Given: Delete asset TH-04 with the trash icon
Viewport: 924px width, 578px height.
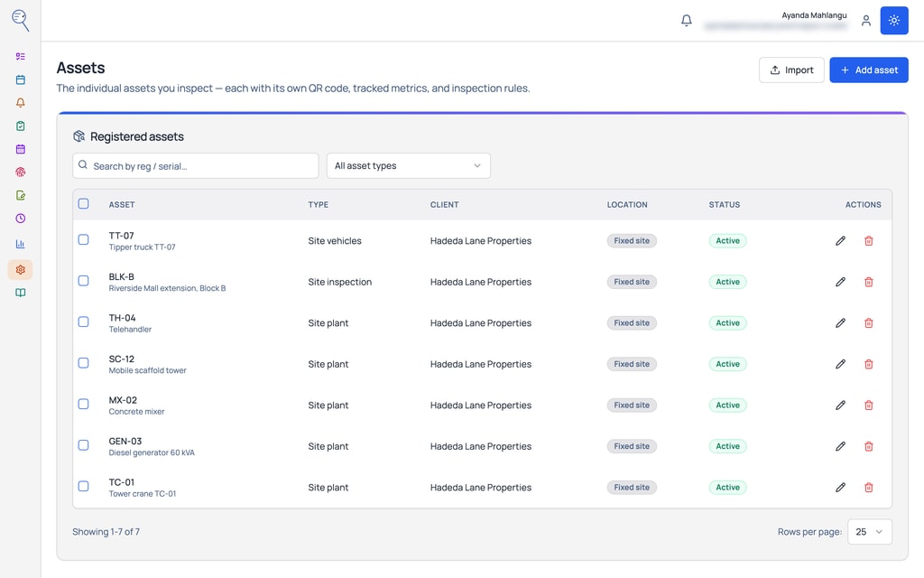Looking at the screenshot, I should click(869, 323).
